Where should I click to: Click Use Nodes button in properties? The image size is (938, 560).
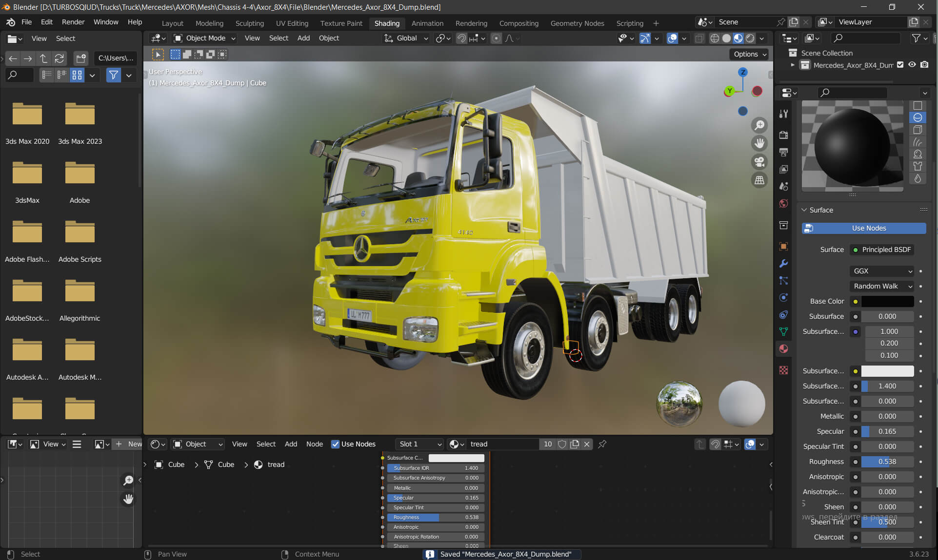pos(864,228)
